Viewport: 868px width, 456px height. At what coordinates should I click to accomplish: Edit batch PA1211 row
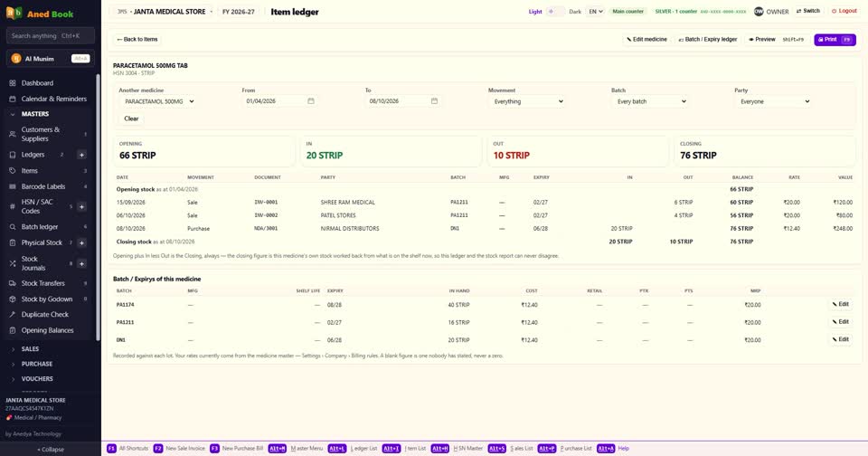tap(840, 322)
